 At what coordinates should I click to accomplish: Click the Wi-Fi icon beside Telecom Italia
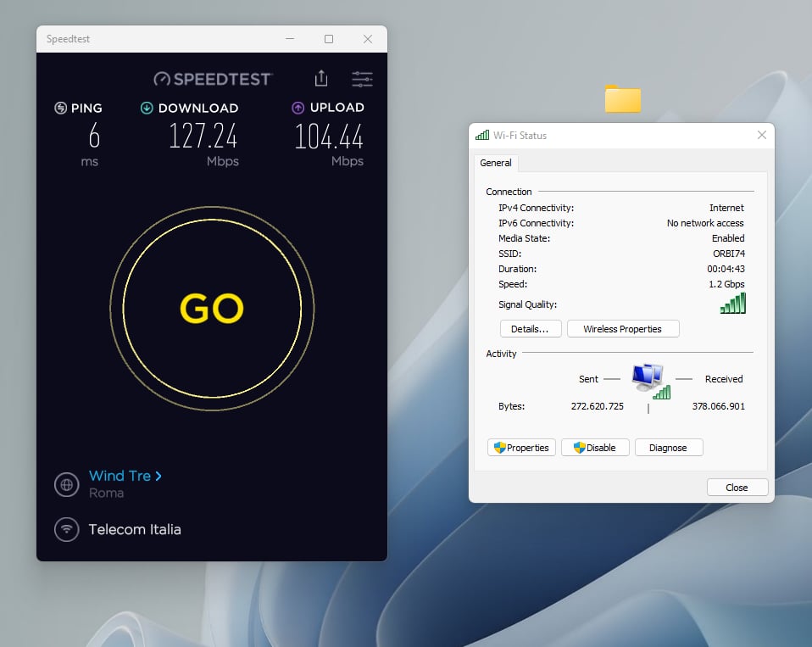coord(67,529)
